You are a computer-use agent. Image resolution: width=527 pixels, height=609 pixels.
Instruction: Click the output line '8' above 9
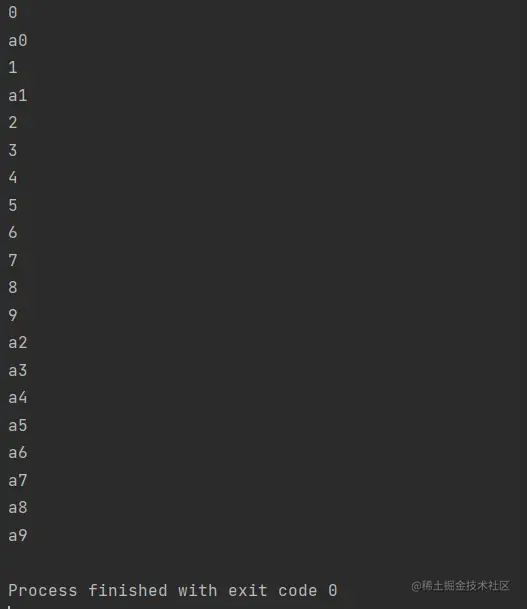[x=13, y=287]
